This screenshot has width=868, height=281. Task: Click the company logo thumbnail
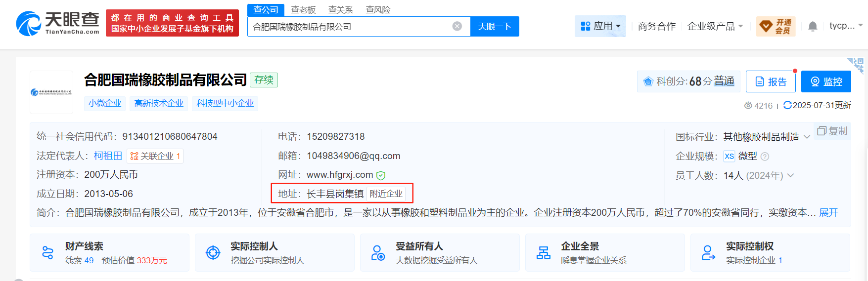point(51,92)
